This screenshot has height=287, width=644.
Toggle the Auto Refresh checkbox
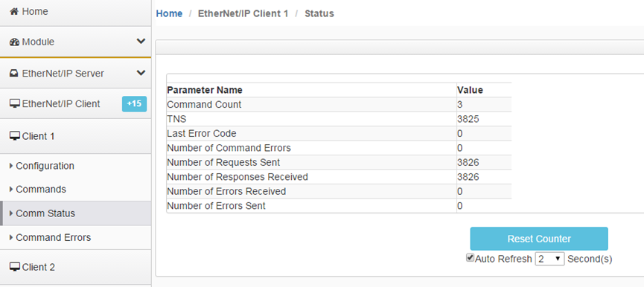tap(470, 258)
